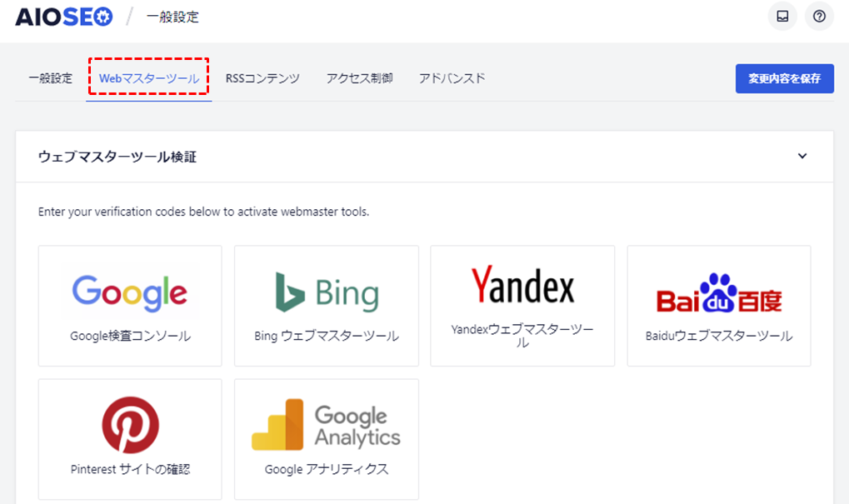Click the Google アナリティクス label
The width and height of the screenshot is (849, 504).
pos(327,469)
